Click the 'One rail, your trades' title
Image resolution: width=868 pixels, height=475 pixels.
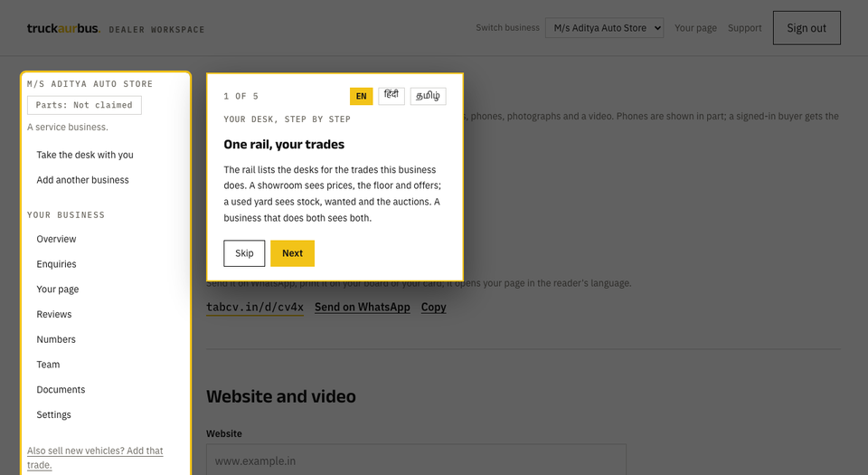tap(283, 145)
